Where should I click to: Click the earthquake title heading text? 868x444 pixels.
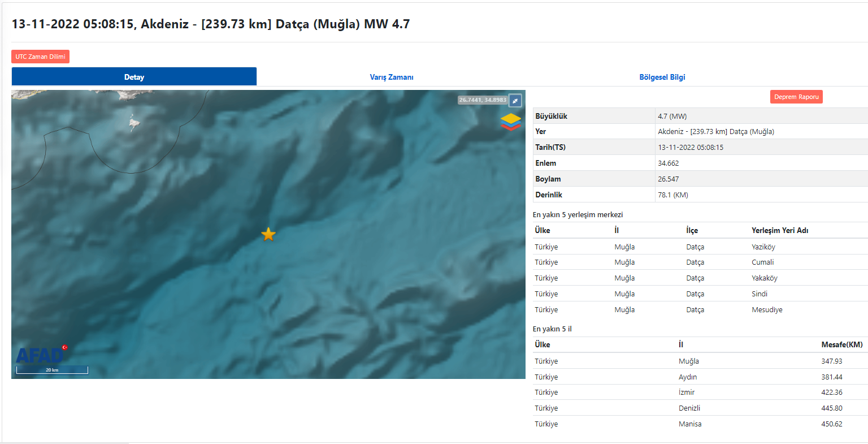211,24
